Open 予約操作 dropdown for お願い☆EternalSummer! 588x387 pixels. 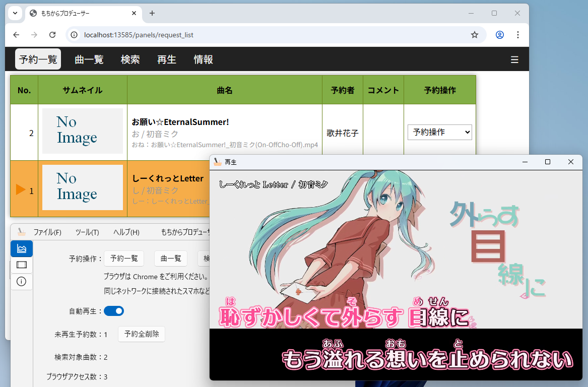click(x=439, y=133)
